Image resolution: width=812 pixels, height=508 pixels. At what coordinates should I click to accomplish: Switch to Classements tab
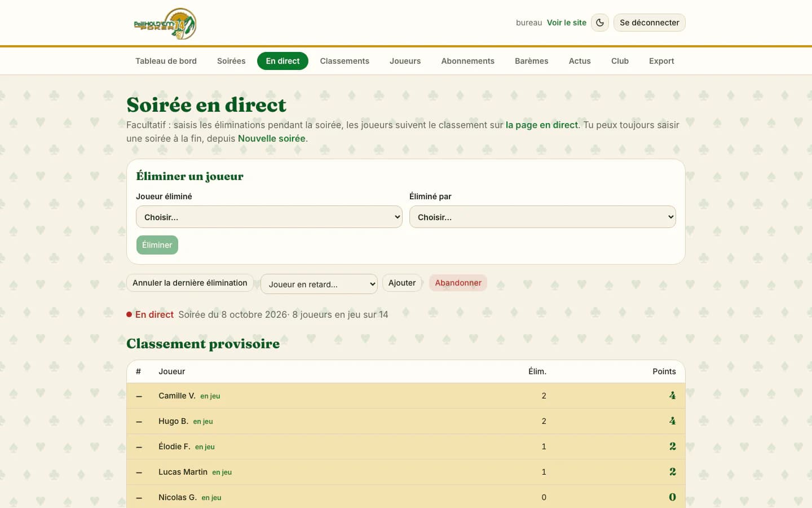click(x=345, y=61)
